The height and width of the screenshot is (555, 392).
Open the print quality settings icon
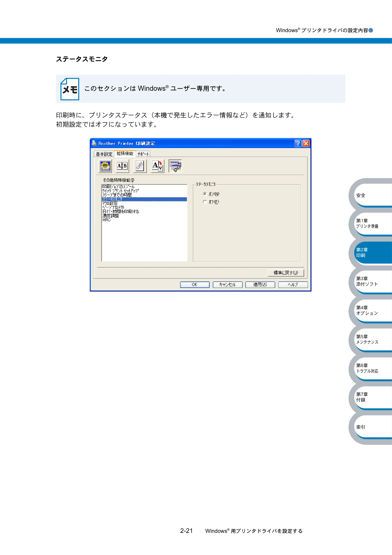point(105,166)
